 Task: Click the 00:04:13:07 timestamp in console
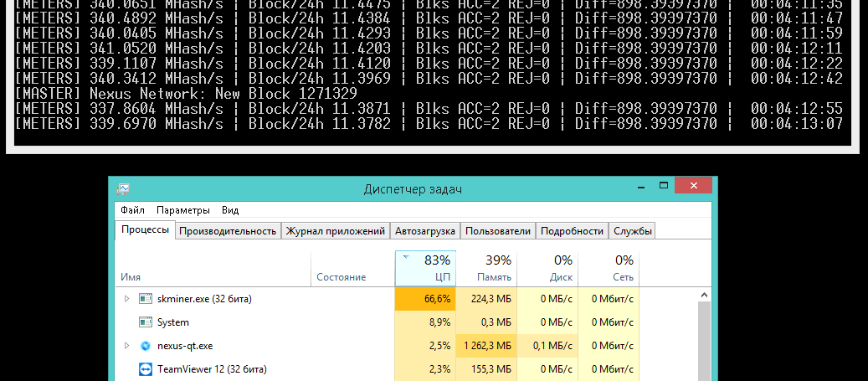pyautogui.click(x=797, y=123)
